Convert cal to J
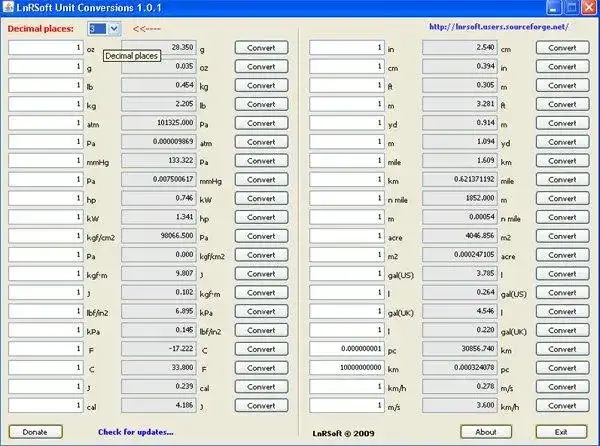This screenshot has width=600, height=446. pos(261,405)
